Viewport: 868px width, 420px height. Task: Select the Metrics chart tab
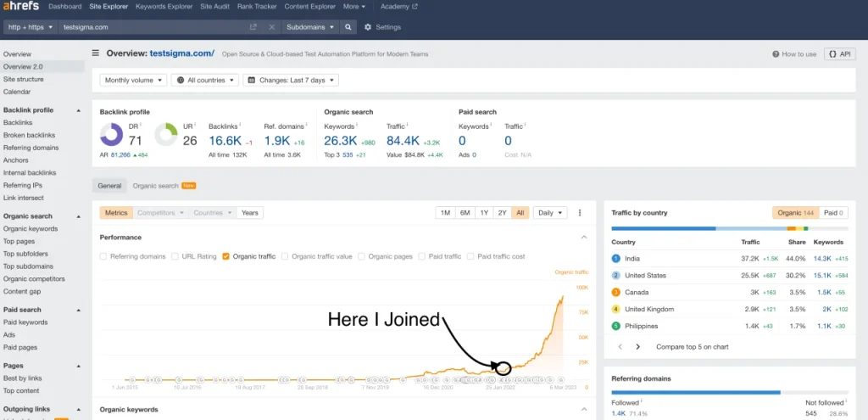[x=116, y=213]
